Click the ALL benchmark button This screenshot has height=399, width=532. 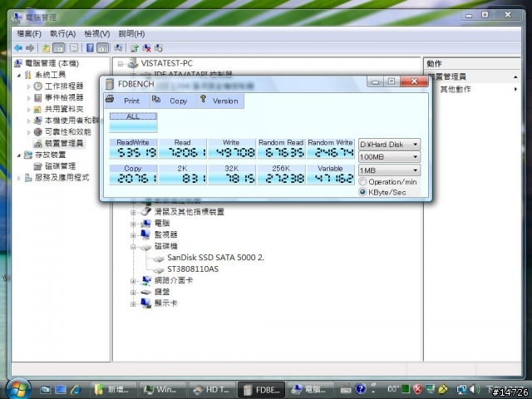(x=133, y=122)
